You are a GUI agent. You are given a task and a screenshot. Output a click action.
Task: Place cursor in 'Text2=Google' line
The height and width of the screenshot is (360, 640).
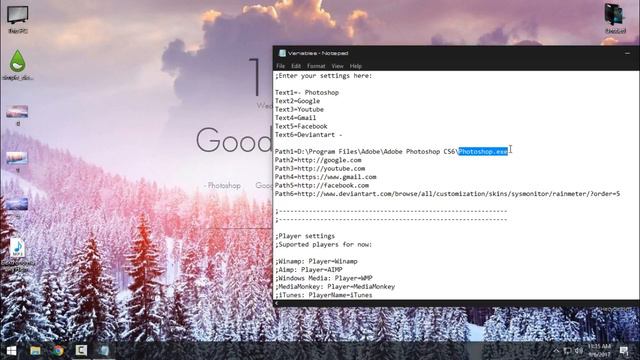298,101
